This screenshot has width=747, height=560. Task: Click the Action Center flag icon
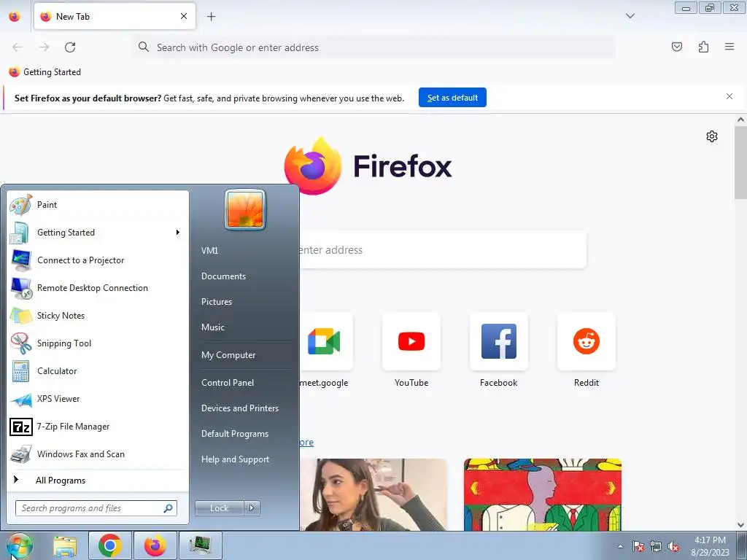click(x=638, y=546)
